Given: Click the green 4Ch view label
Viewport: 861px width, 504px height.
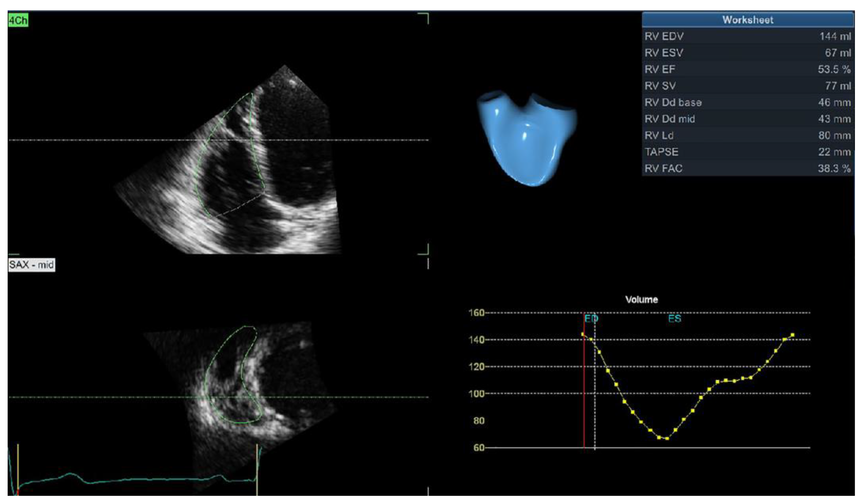Looking at the screenshot, I should [x=18, y=21].
